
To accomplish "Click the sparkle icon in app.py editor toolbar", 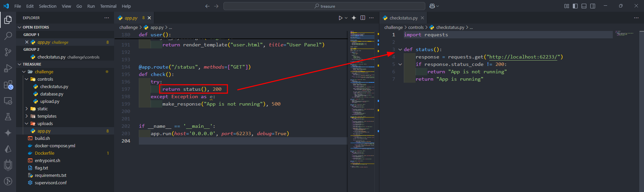I will (x=354, y=18).
